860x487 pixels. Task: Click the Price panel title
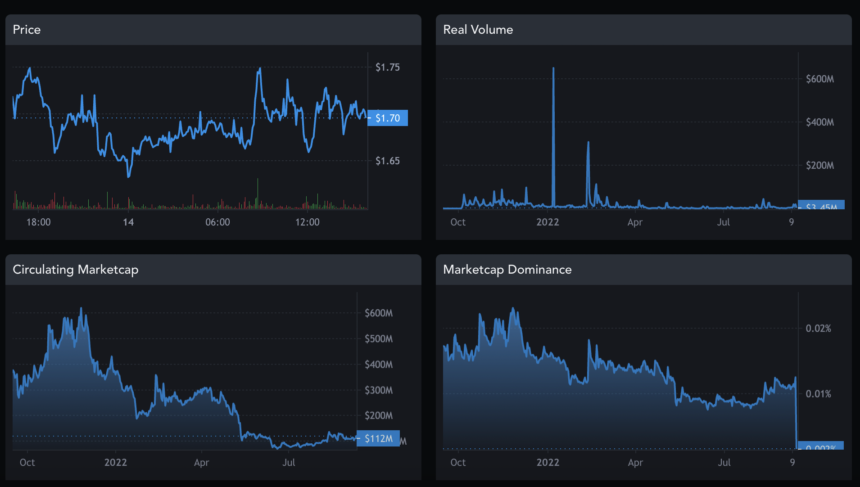pos(27,30)
